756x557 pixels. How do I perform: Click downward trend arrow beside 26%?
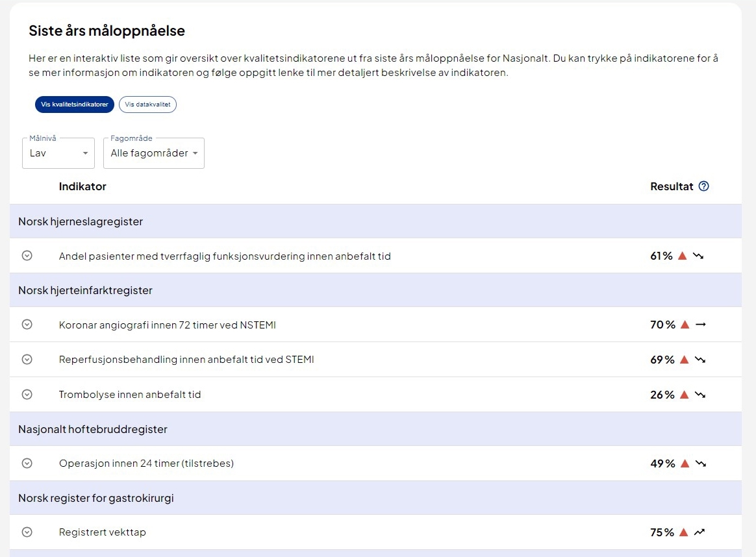[699, 395]
